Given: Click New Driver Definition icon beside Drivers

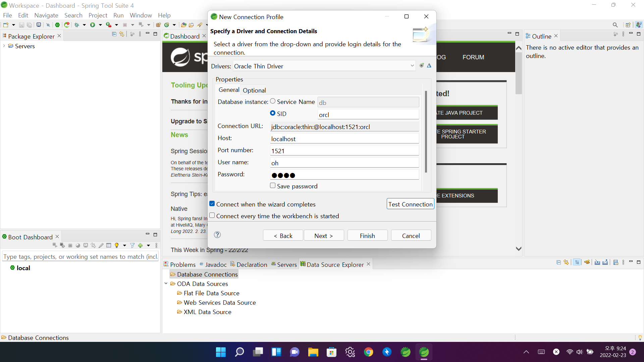Looking at the screenshot, I should click(422, 66).
